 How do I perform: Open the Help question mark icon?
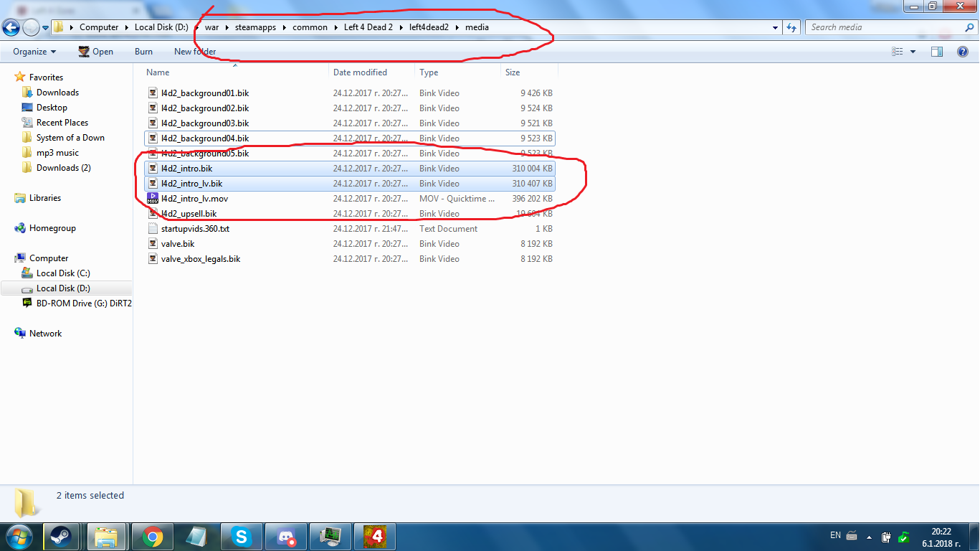click(x=963, y=52)
